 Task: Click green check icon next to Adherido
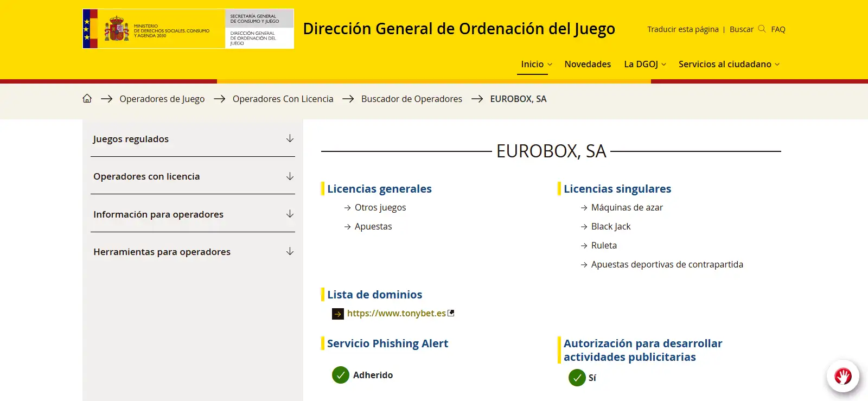pyautogui.click(x=341, y=375)
